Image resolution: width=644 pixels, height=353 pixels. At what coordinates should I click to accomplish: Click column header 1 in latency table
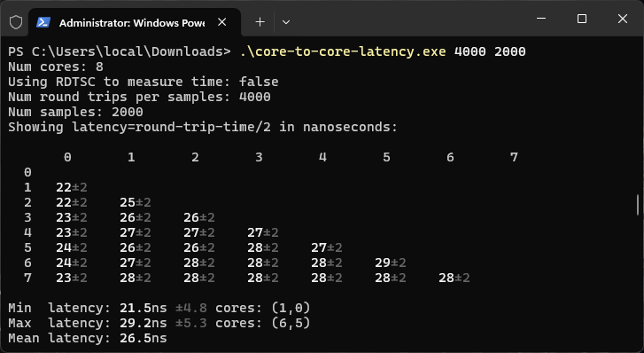pyautogui.click(x=131, y=157)
